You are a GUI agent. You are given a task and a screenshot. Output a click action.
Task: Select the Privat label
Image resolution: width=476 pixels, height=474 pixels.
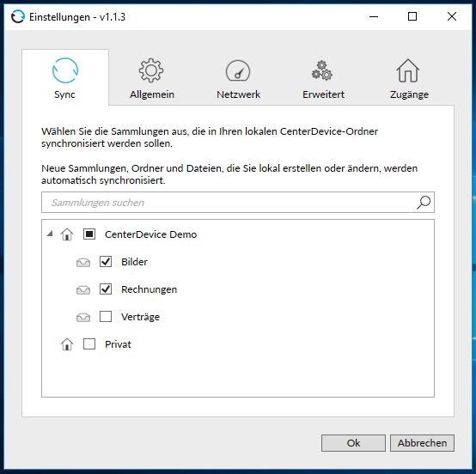pyautogui.click(x=118, y=344)
